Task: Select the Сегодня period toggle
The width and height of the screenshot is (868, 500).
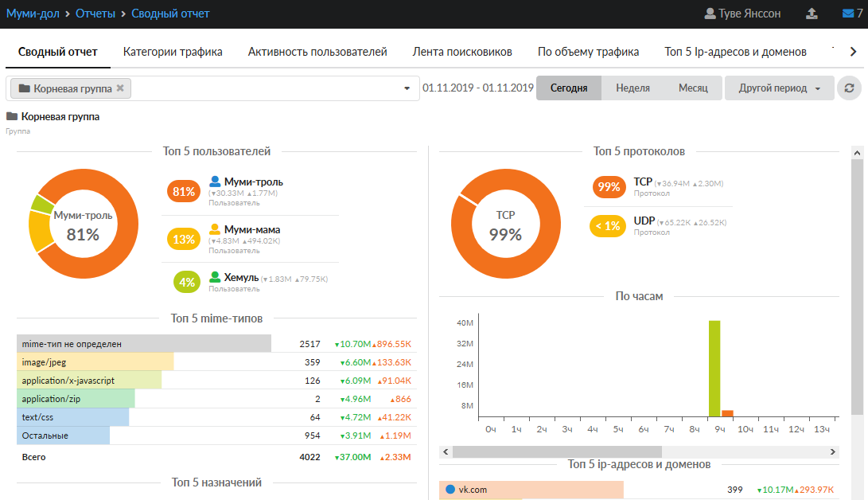Action: click(568, 88)
